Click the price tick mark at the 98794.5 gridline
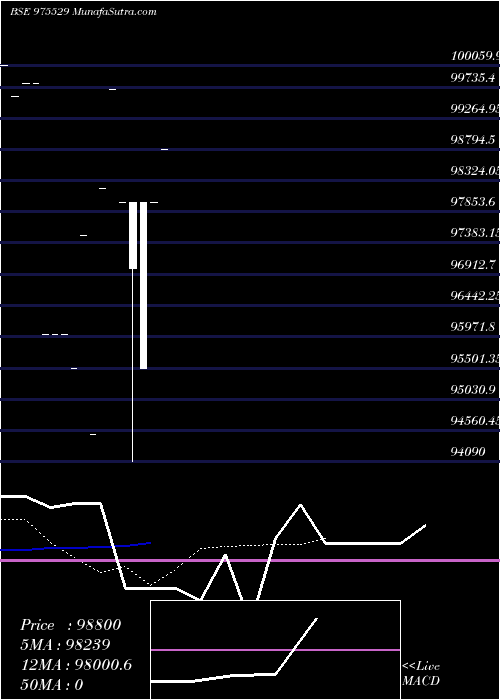This screenshot has width=500, height=700. coord(164,150)
